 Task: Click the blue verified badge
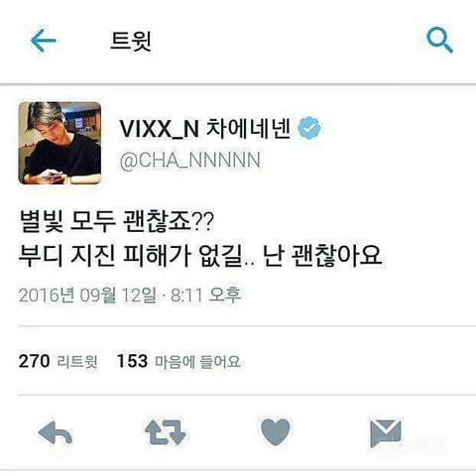point(309,128)
